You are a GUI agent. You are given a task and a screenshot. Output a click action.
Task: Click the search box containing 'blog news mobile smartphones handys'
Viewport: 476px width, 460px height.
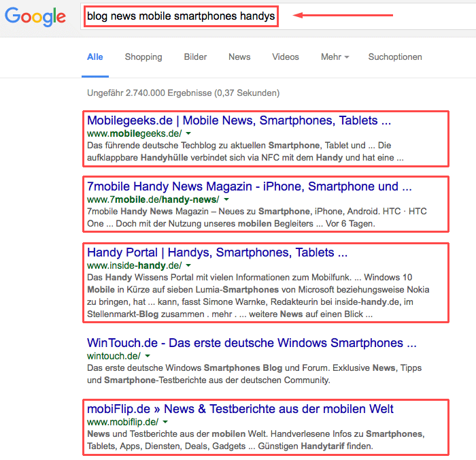(277, 16)
